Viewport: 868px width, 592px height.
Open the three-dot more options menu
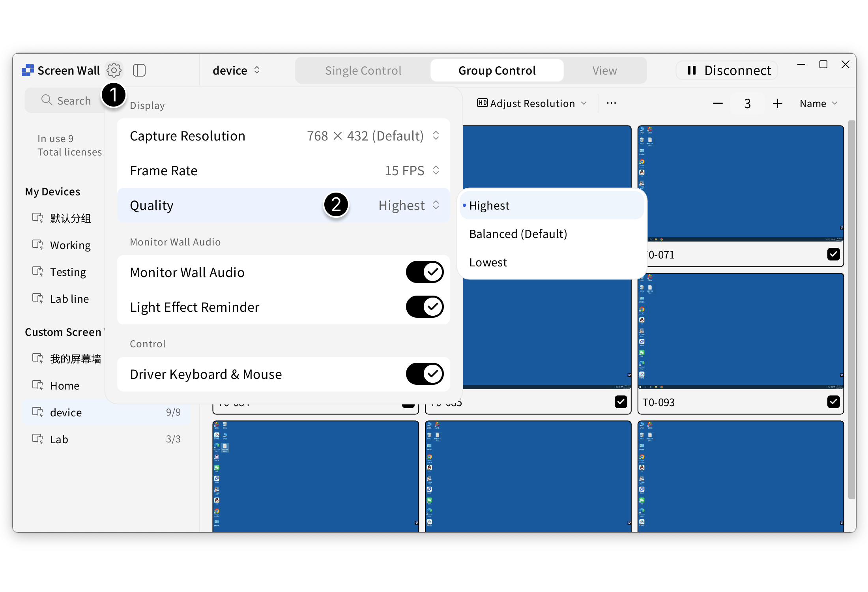coord(611,103)
